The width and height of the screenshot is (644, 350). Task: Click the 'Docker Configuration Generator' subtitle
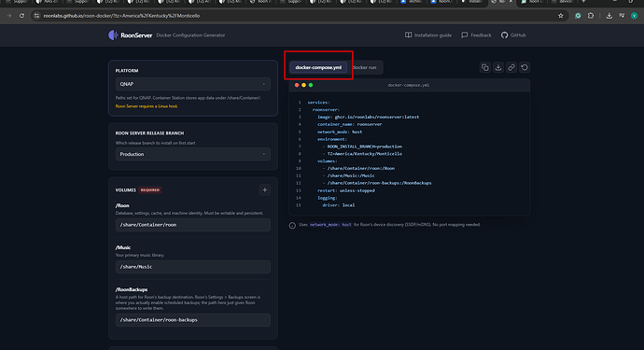pyautogui.click(x=190, y=35)
